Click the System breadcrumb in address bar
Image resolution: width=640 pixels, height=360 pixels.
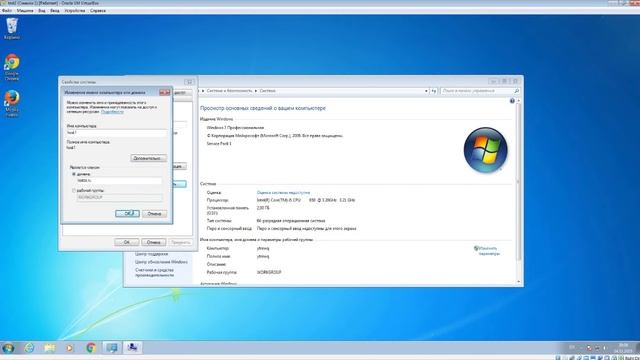tap(267, 91)
